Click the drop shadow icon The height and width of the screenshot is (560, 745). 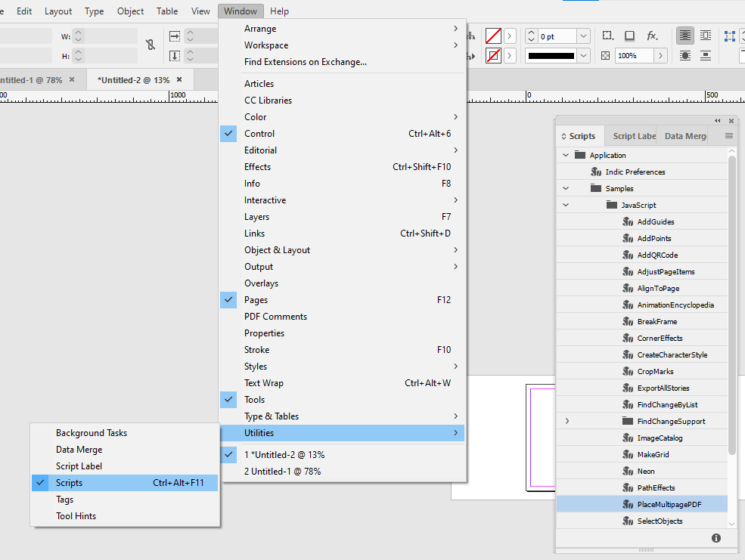tap(629, 36)
